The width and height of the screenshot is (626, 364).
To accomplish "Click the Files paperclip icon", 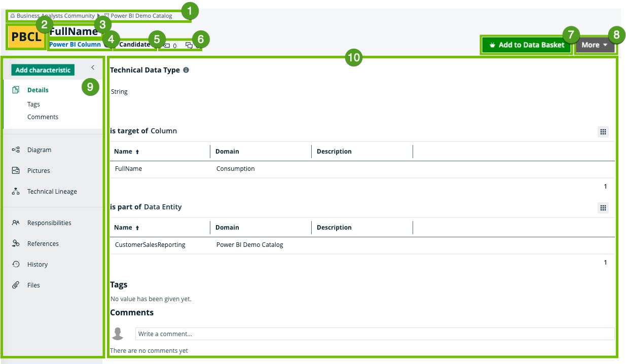I will point(16,285).
